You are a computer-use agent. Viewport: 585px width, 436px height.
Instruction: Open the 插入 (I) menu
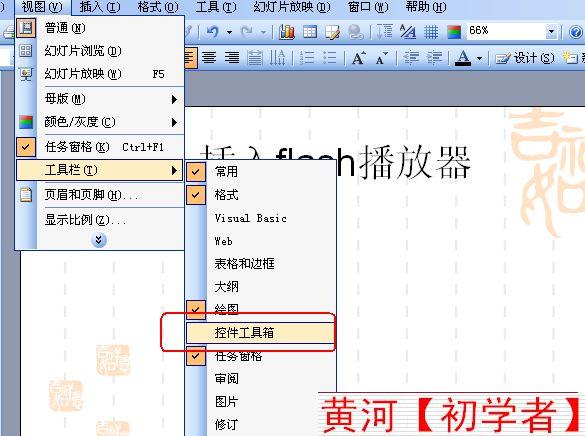click(x=100, y=7)
